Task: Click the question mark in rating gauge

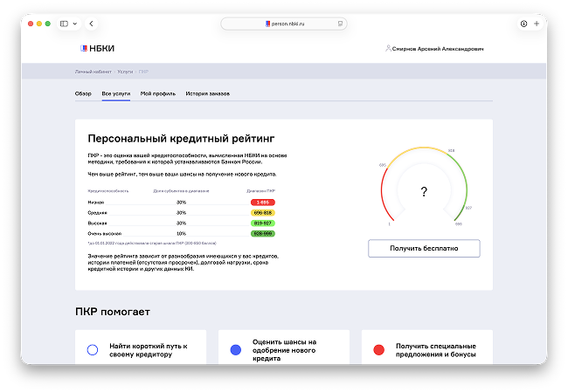Action: click(x=424, y=191)
